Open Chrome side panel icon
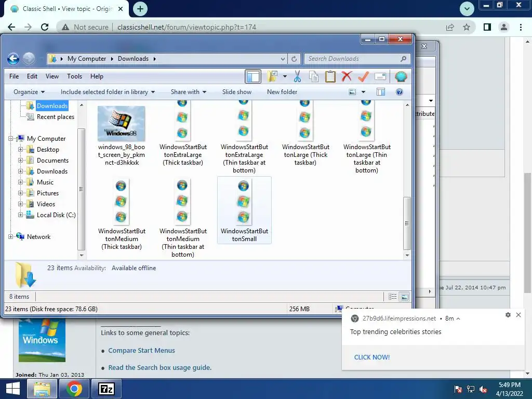 [x=487, y=27]
